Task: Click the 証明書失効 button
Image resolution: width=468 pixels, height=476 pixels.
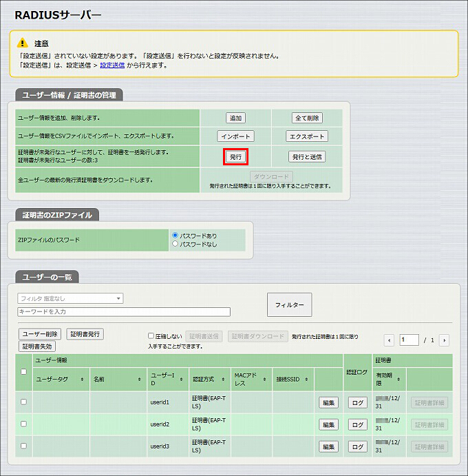Action: pyautogui.click(x=37, y=346)
